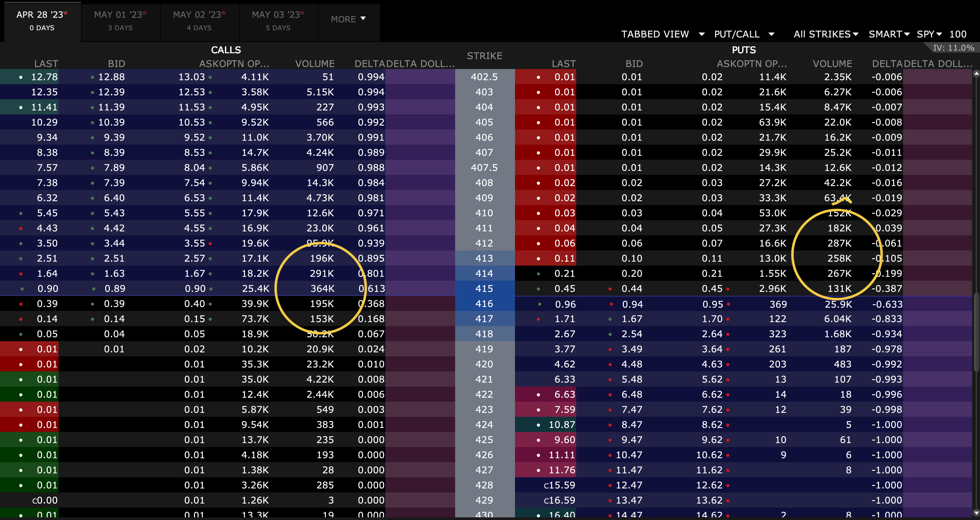Screen dimensions: 980x520
Task: Click dropdown arrow next to TABBED VIEW
Action: click(701, 34)
